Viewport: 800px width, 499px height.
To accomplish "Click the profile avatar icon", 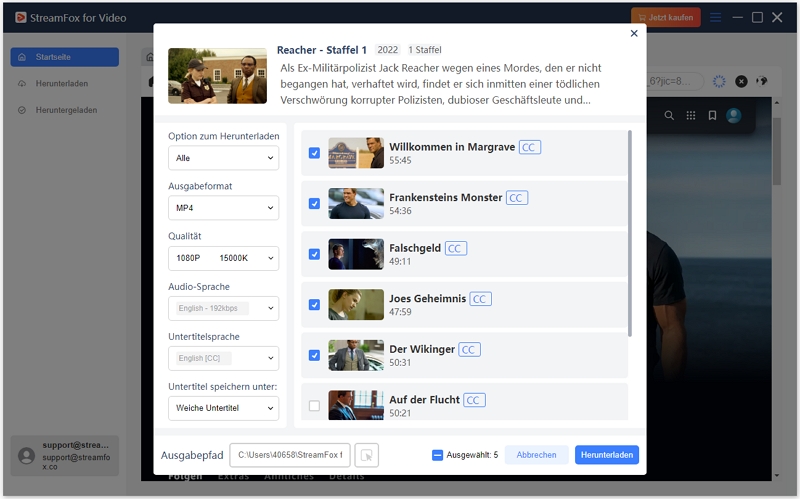I will [x=734, y=116].
